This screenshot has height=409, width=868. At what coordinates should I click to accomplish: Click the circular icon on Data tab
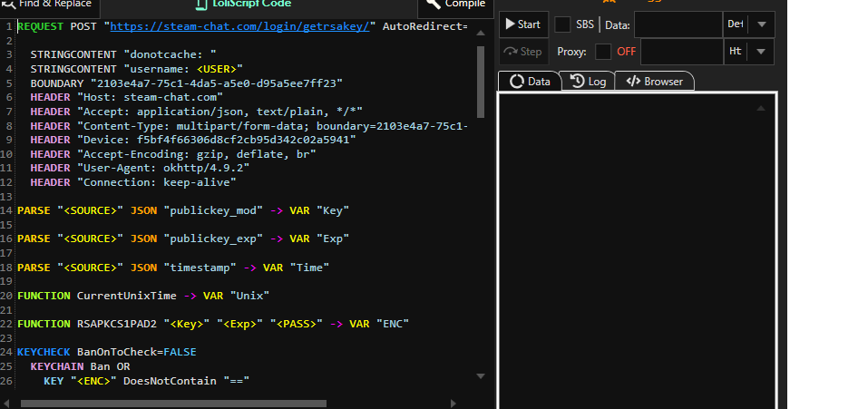click(517, 82)
